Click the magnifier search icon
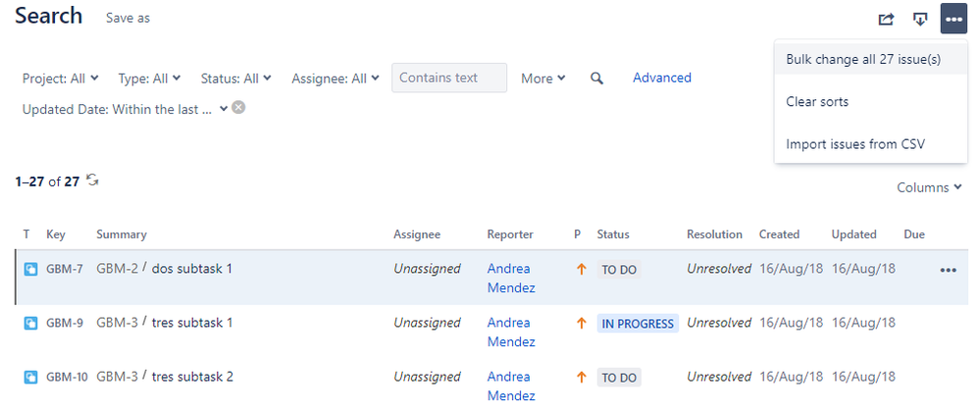This screenshot has height=413, width=980. [x=596, y=78]
